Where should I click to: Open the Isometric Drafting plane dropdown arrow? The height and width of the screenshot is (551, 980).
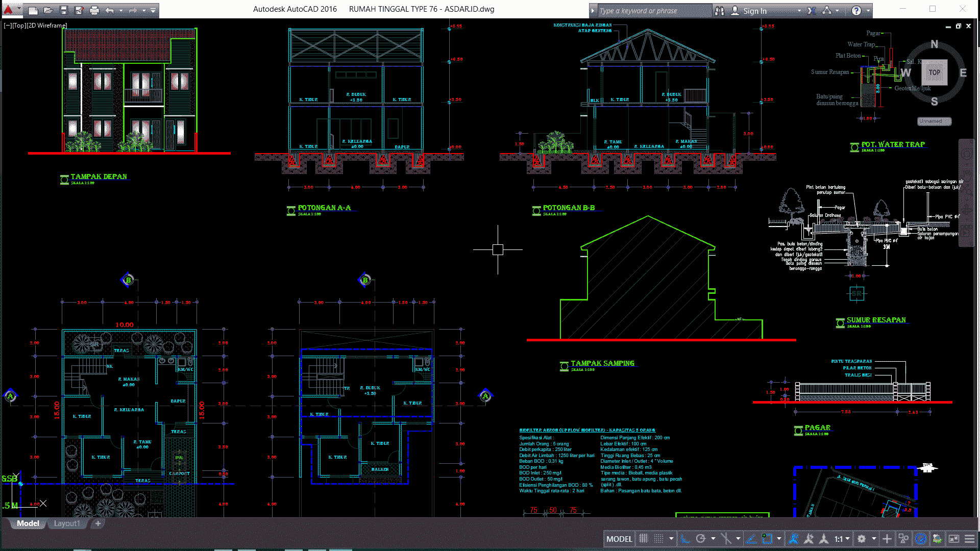738,539
